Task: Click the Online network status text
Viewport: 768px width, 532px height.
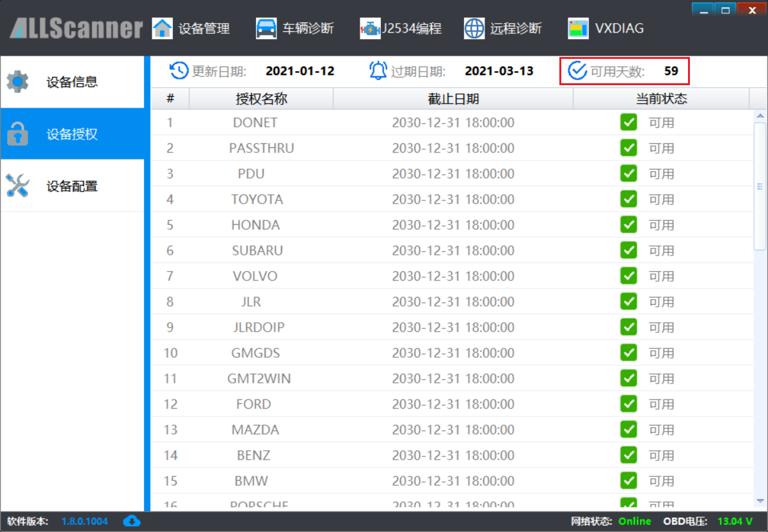Action: click(635, 521)
